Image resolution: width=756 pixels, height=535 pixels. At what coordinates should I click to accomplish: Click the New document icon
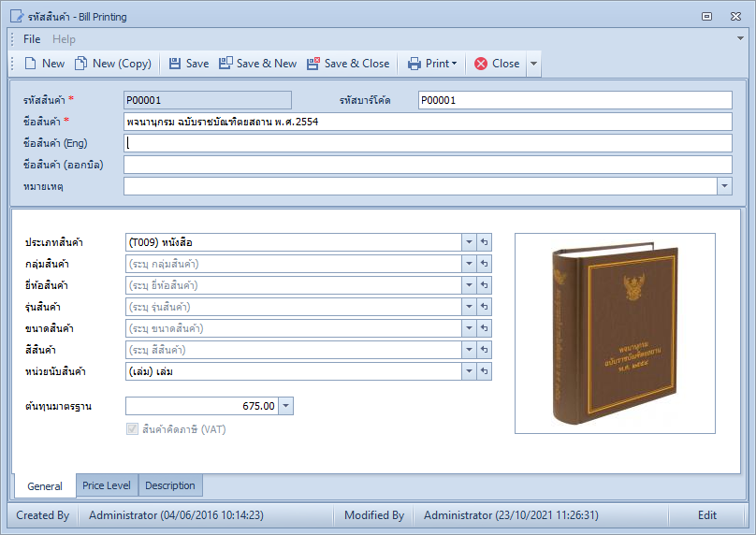click(30, 64)
